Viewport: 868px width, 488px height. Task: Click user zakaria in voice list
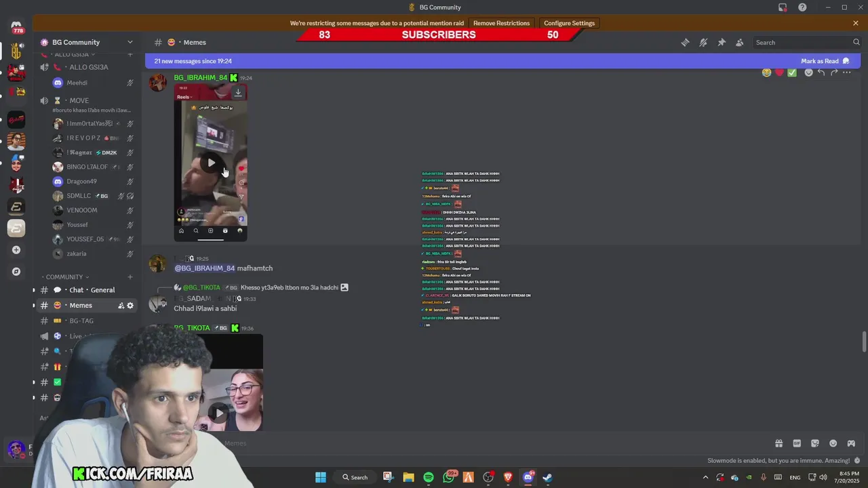tap(76, 253)
